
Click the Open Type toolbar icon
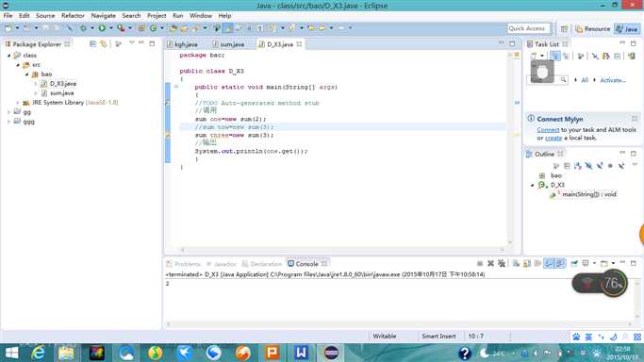coord(173,28)
